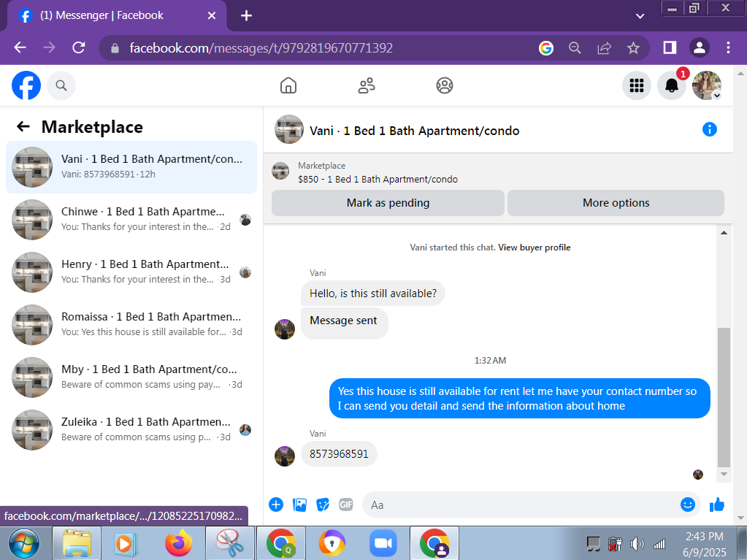Open View buyer profile link
This screenshot has width=747, height=560.
(x=534, y=247)
